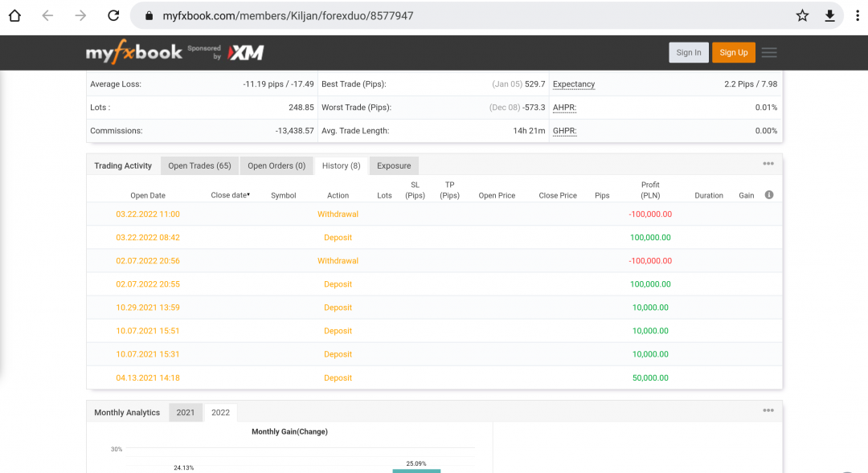868x473 pixels.
Task: Click the info icon beside Gain
Action: click(769, 195)
